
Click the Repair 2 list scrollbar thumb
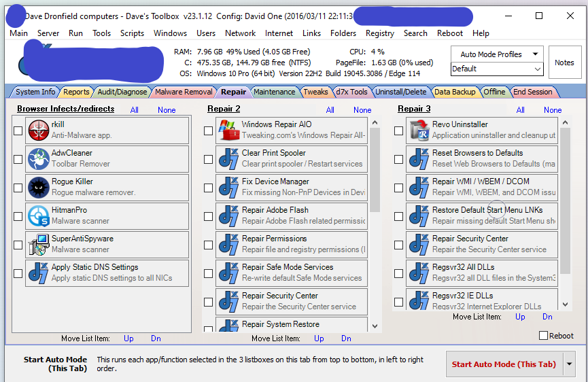pyautogui.click(x=375, y=170)
